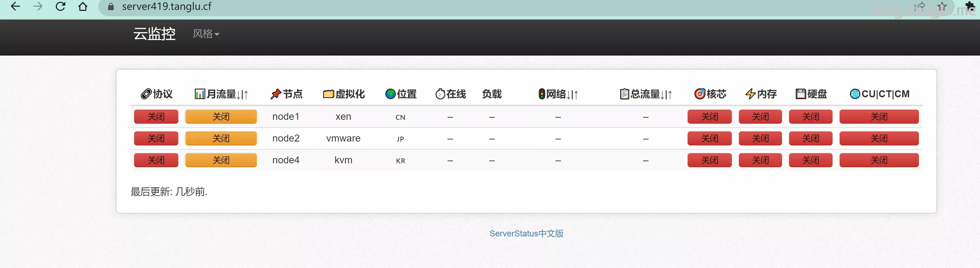
Task: Click the 节点 column header
Action: tap(286, 94)
